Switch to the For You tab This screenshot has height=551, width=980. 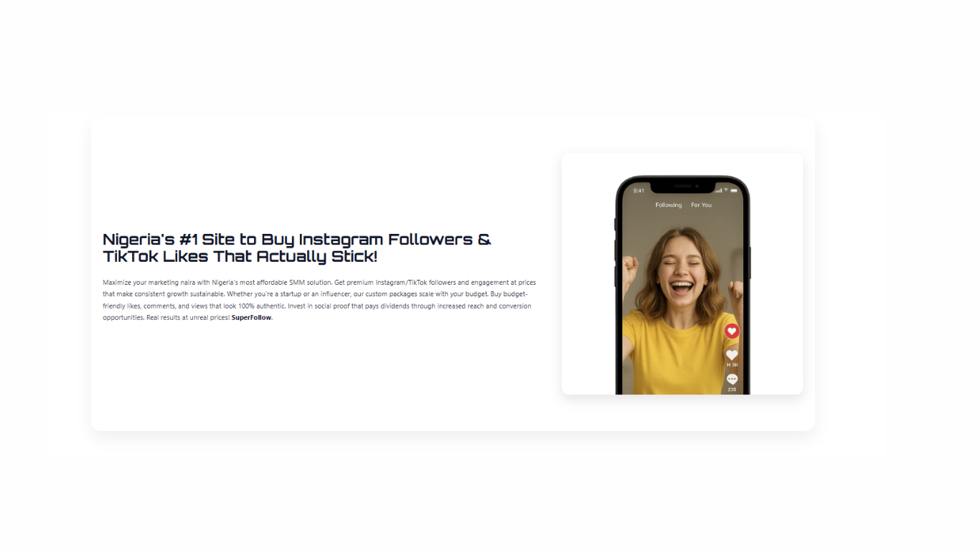click(702, 205)
